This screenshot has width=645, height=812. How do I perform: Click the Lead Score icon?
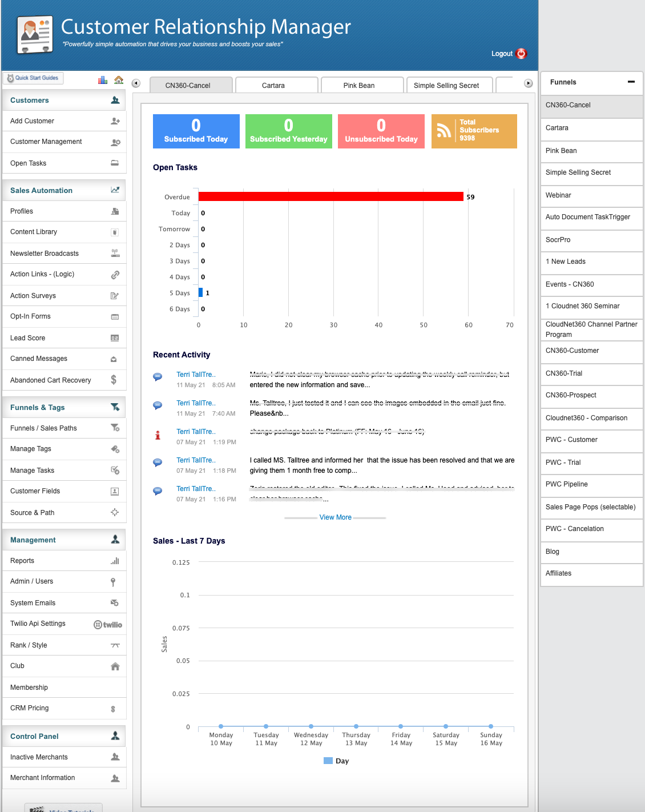tap(115, 338)
